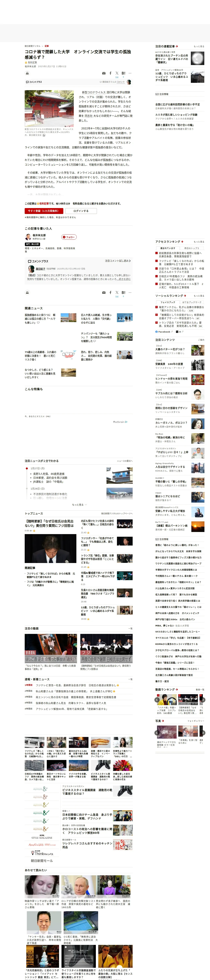210x980 pixels.
Task: Share article via mail icon under headline
Action: 104,73
